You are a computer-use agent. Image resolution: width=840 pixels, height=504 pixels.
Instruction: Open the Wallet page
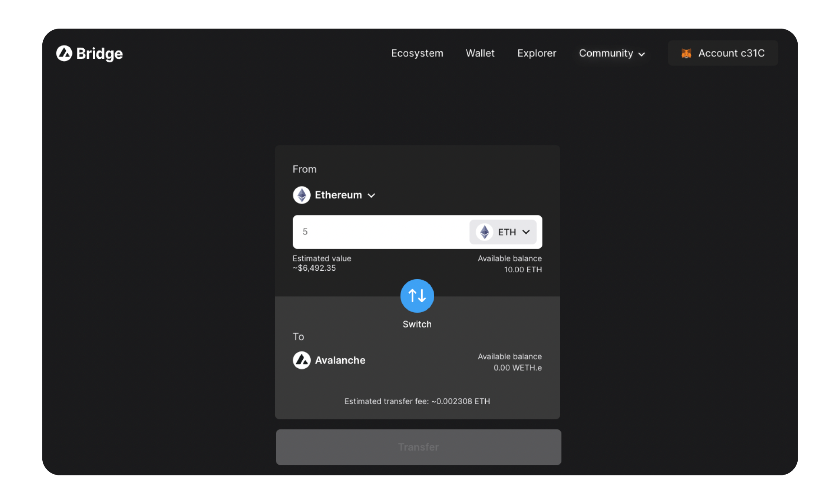coord(480,53)
